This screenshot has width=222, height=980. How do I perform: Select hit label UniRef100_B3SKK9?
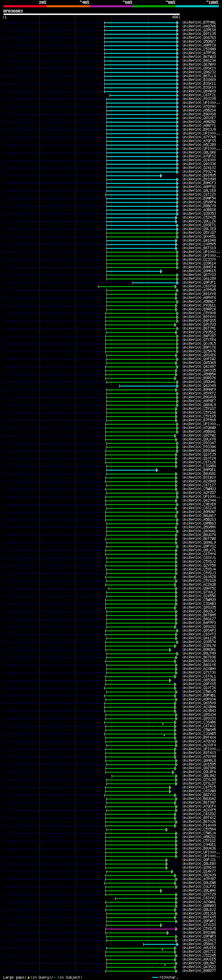pos(199,80)
